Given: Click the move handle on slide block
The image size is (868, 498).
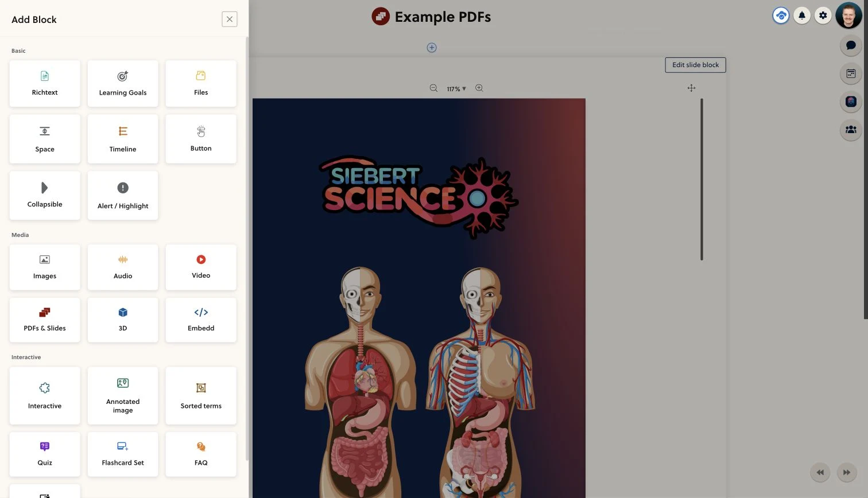Looking at the screenshot, I should point(691,88).
